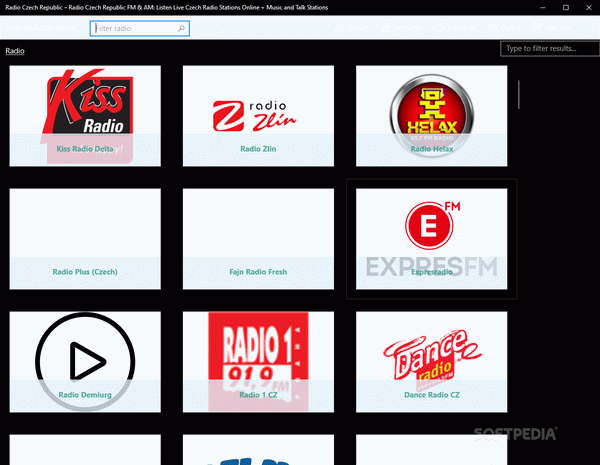
Task: Select the Radio Plus (Czech) tile
Action: 85,239
